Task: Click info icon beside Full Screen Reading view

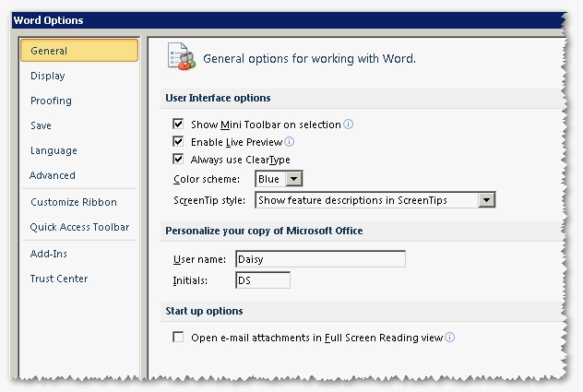Action: tap(449, 337)
